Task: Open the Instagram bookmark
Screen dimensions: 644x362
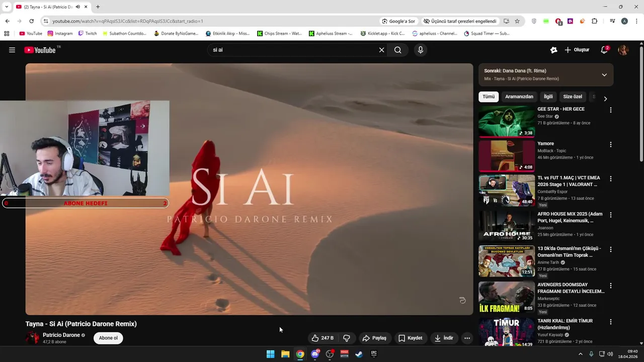Action: tap(60, 34)
